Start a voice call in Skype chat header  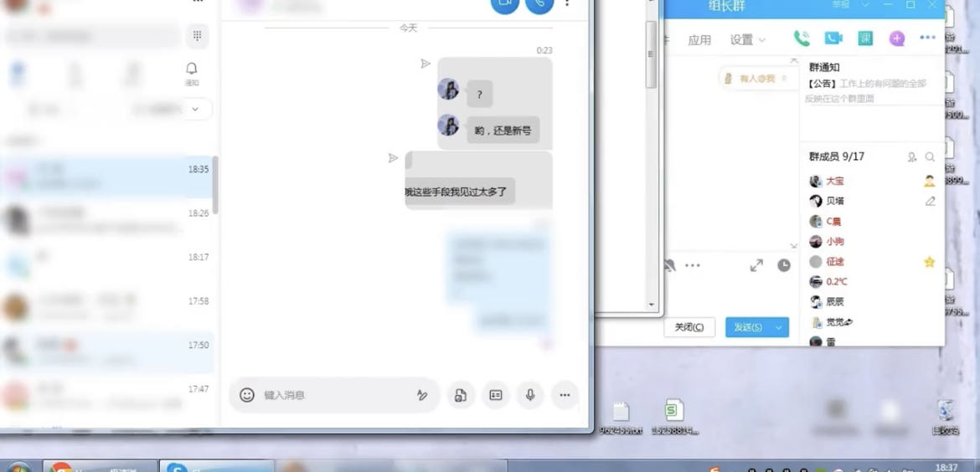click(539, 3)
